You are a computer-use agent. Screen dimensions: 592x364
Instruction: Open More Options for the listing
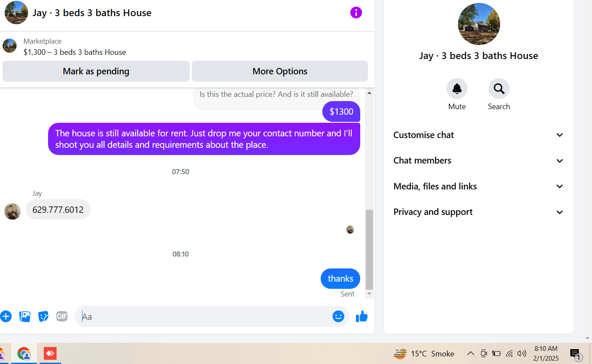click(280, 71)
